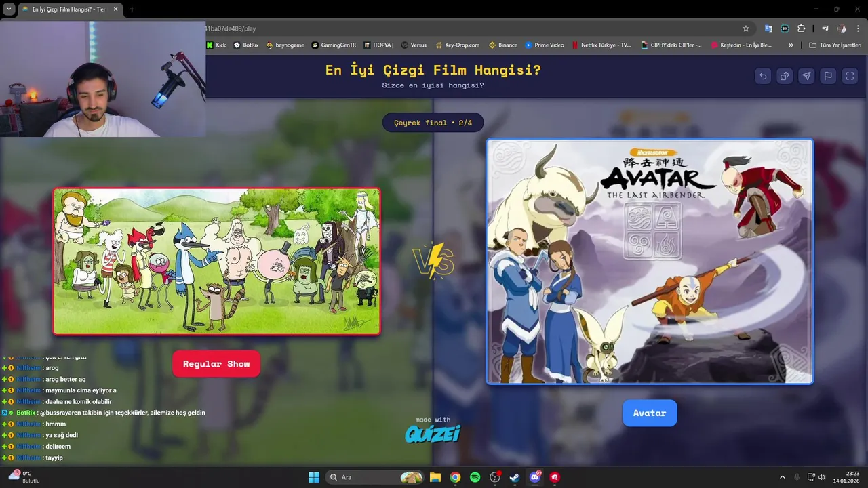Open the ITOPYA bookmark

[378, 45]
